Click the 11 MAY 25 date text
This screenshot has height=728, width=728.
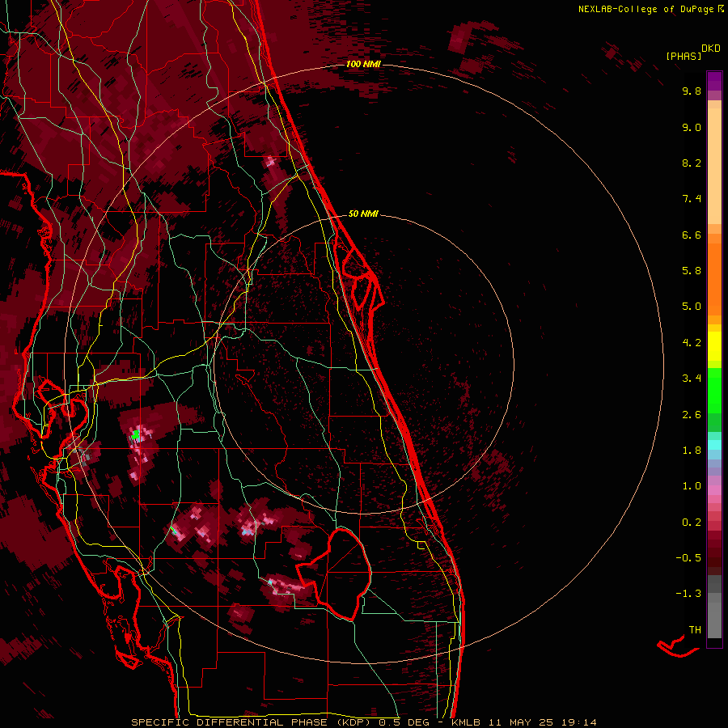pos(520,722)
